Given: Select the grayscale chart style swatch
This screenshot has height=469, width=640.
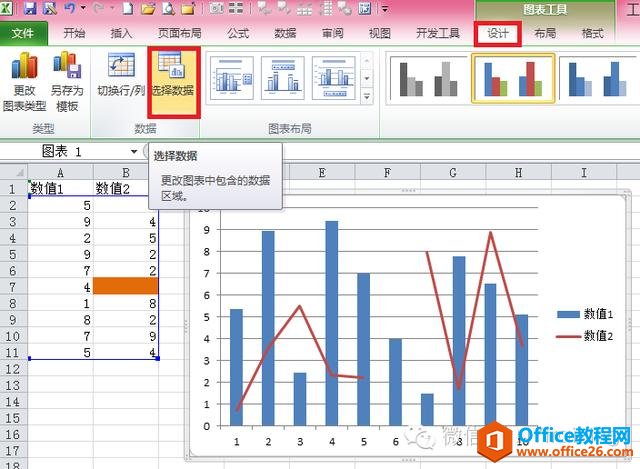Looking at the screenshot, I should pos(428,78).
